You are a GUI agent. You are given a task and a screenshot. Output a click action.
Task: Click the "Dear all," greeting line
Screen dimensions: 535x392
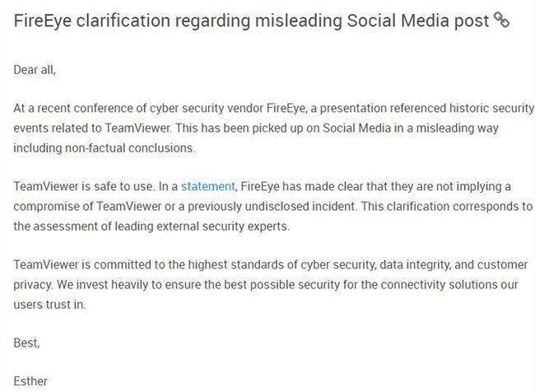35,70
